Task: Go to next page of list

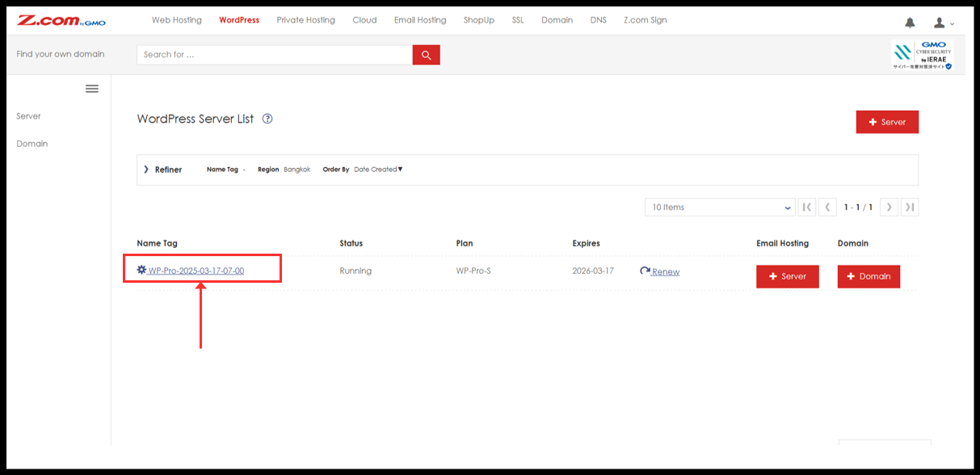Action: point(889,208)
